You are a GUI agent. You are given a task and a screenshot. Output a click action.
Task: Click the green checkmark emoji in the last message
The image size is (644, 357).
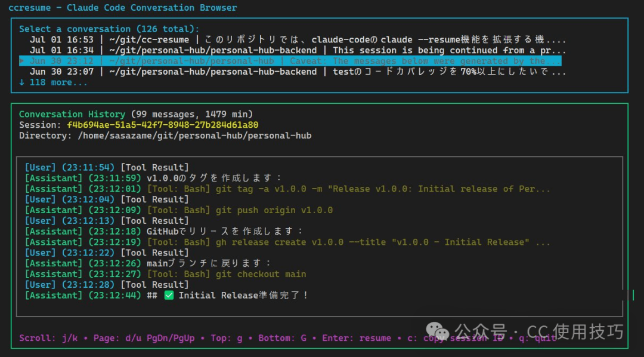point(169,296)
